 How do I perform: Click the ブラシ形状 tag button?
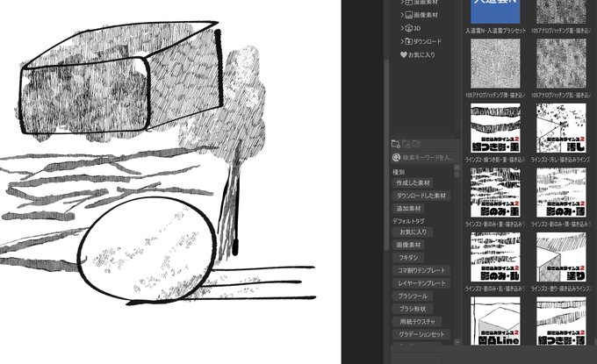coord(413,310)
